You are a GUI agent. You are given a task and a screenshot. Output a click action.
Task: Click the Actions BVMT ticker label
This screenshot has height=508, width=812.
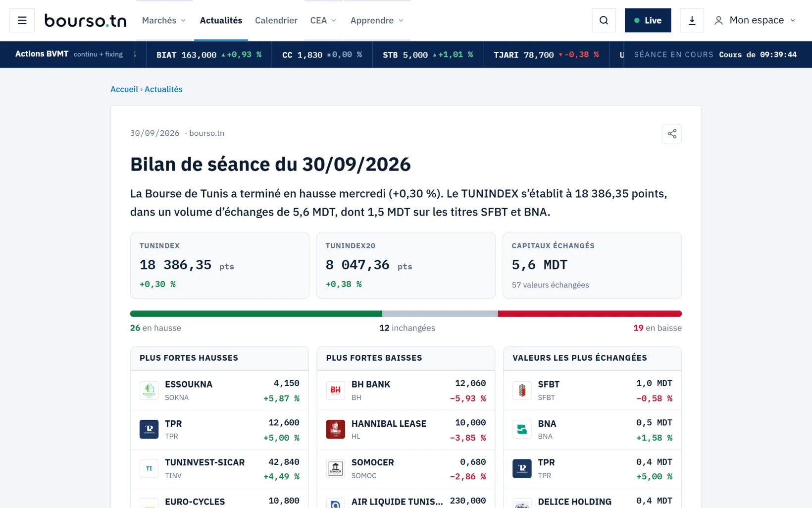(x=42, y=54)
